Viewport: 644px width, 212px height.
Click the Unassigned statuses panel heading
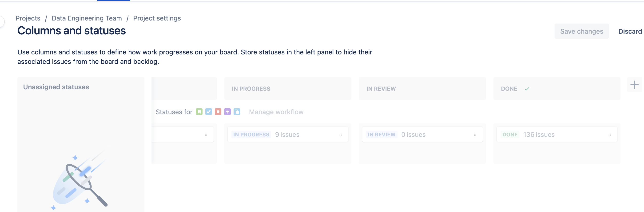(x=56, y=87)
